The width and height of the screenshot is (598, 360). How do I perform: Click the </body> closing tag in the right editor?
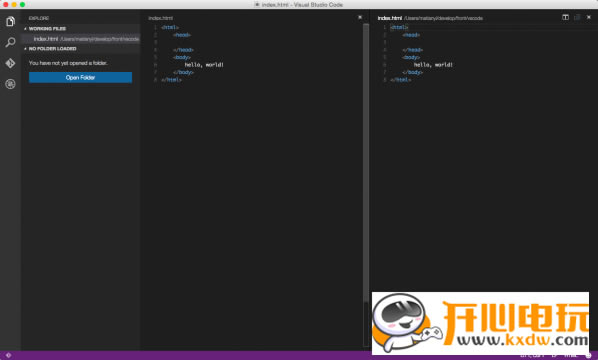coord(413,72)
